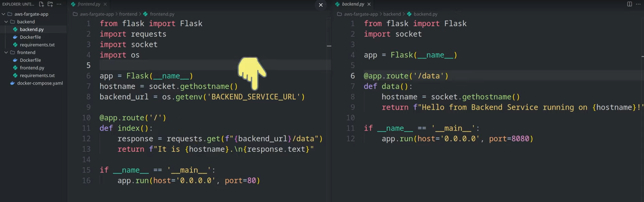Viewport: 644px width, 202px height.
Task: Close the frontend.py tab
Action: pos(105,4)
